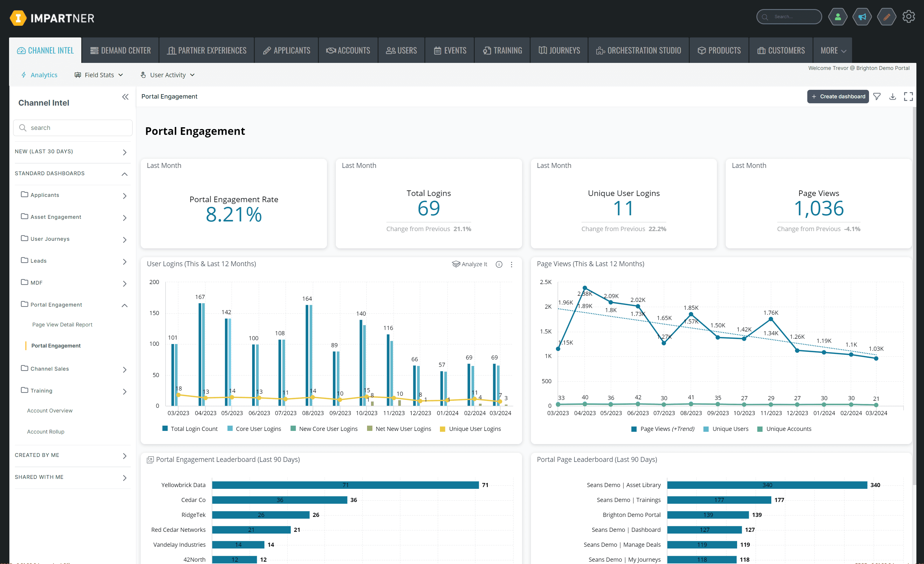Click the Analyze It option

coord(469,264)
